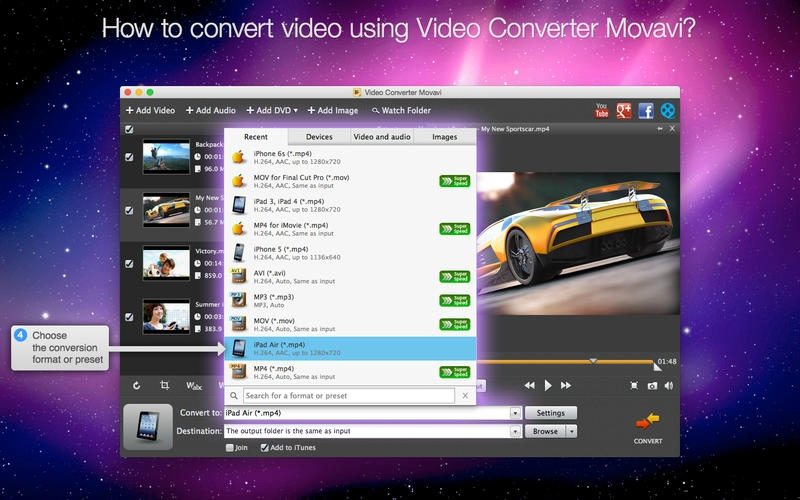800x500 pixels.
Task: Take a snapshot with the camera icon
Action: pyautogui.click(x=652, y=386)
